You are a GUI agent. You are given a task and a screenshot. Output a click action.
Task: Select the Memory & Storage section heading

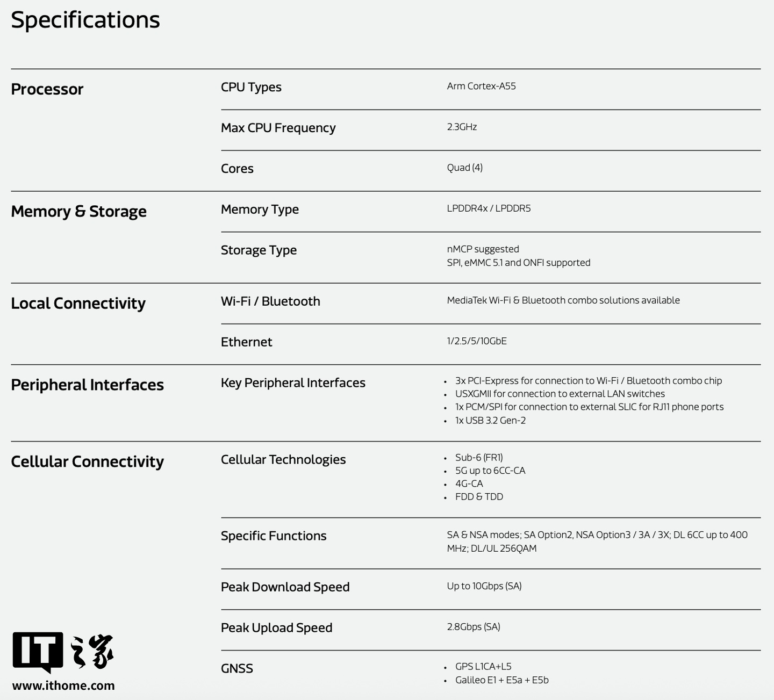coord(78,212)
